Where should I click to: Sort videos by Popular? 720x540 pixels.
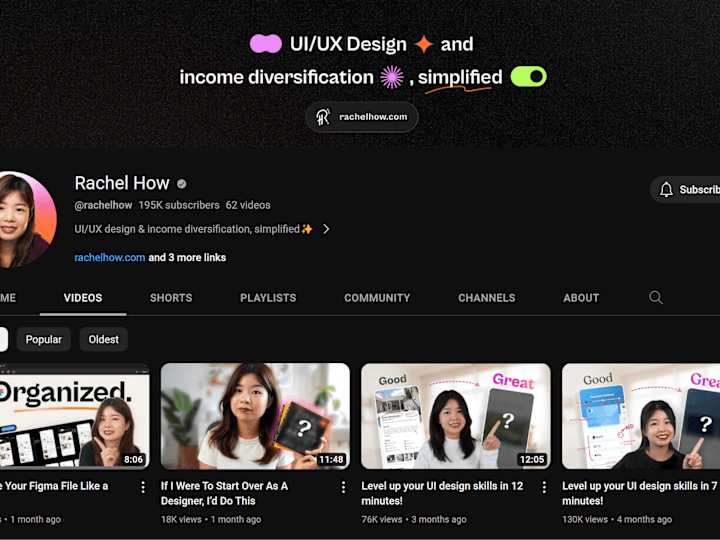(44, 339)
